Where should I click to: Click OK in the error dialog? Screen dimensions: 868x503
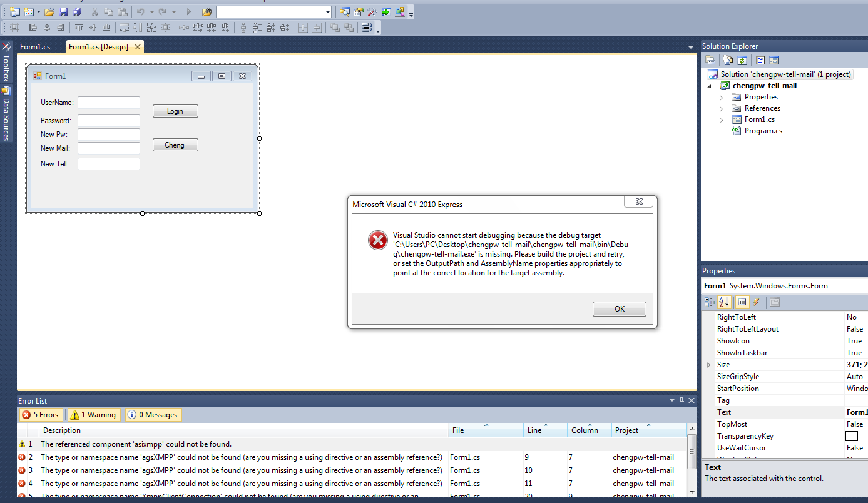(x=620, y=309)
